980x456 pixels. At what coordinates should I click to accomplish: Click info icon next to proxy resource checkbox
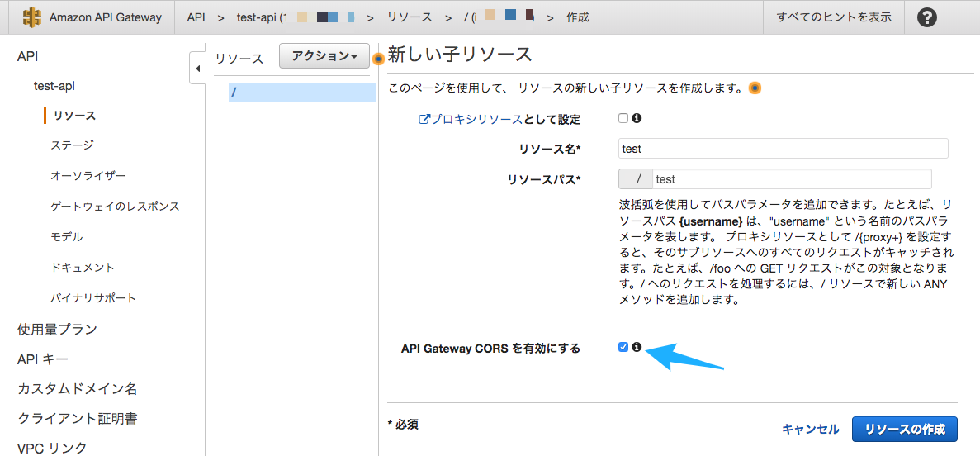click(637, 118)
